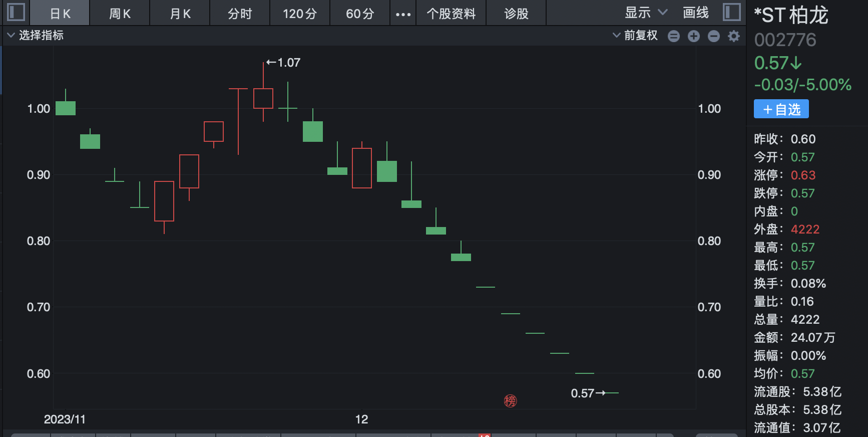Add stock with +自选 button
Image resolution: width=868 pixels, height=437 pixels.
point(781,109)
